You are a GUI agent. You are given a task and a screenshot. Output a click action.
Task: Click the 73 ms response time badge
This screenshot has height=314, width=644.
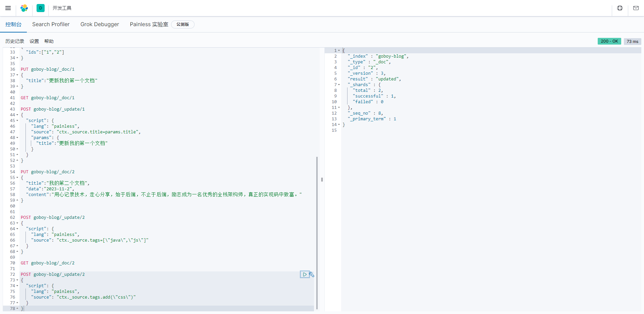coord(632,41)
